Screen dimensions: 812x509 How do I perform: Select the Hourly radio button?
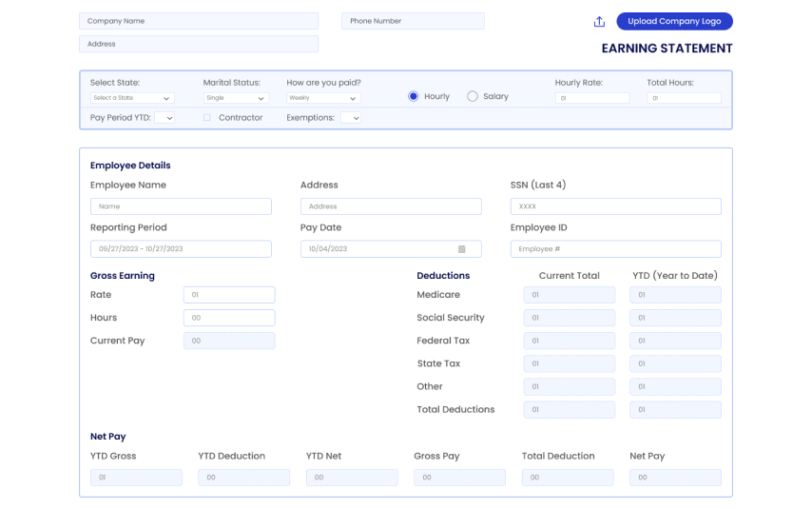click(x=414, y=96)
